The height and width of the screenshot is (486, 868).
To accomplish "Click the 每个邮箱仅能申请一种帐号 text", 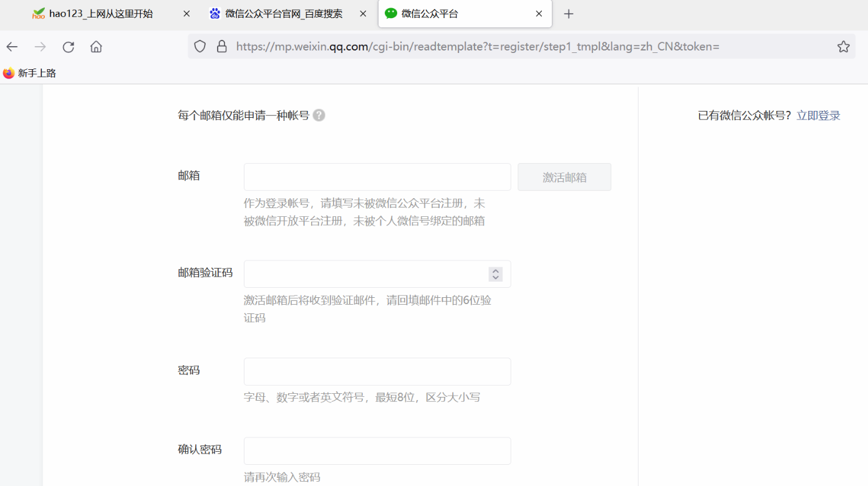I will 243,115.
